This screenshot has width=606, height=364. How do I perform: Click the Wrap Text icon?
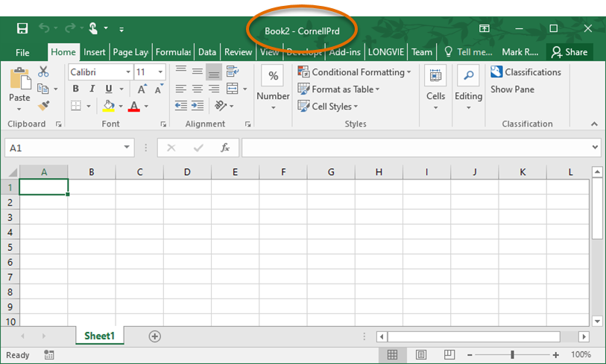pos(233,72)
